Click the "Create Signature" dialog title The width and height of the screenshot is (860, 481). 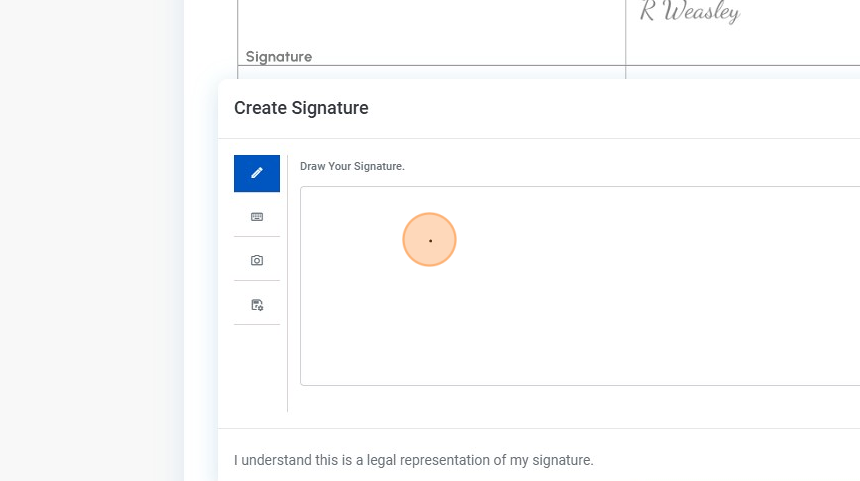(301, 108)
